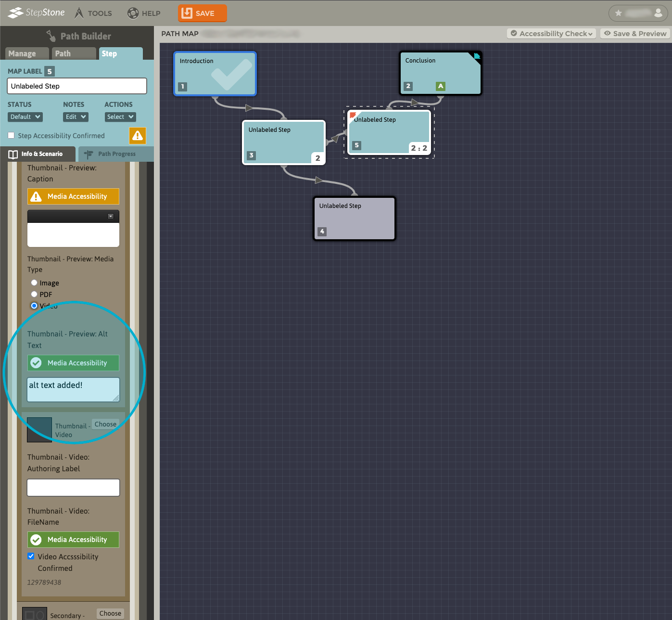The height and width of the screenshot is (620, 672).
Task: Select the PDF media type
Action: coord(34,294)
